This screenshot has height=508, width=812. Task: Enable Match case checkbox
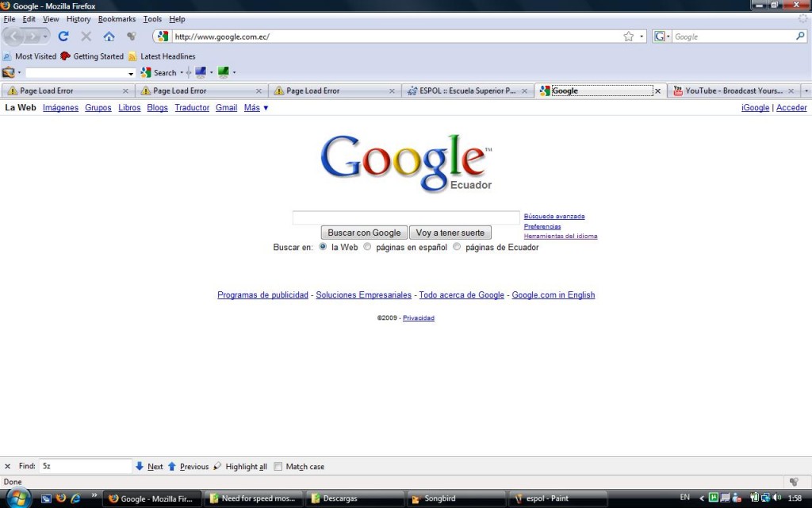pyautogui.click(x=278, y=466)
